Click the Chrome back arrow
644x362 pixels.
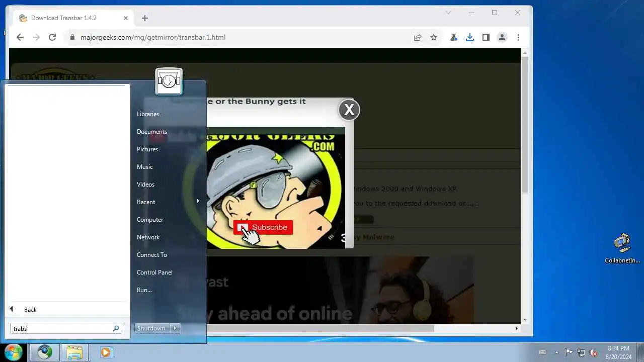[20, 37]
